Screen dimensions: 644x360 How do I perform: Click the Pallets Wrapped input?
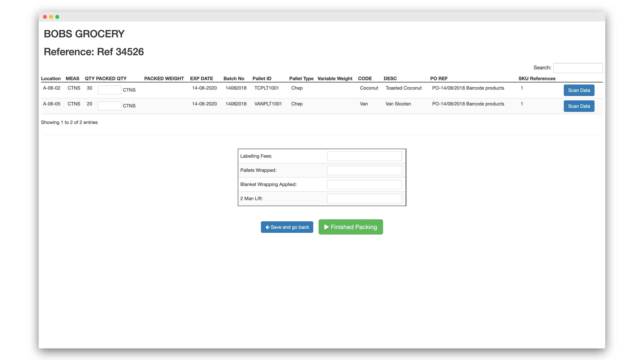click(x=364, y=170)
